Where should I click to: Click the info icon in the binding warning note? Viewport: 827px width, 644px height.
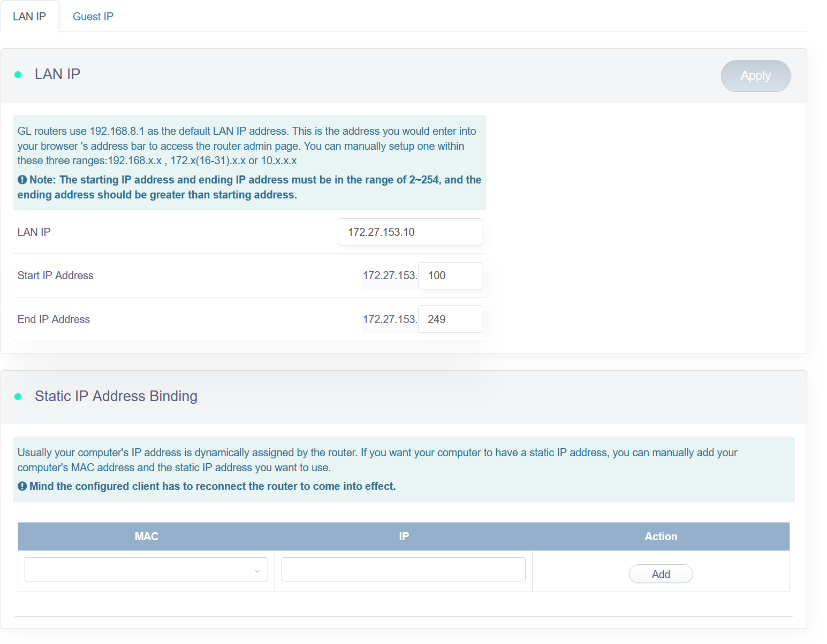tap(22, 486)
